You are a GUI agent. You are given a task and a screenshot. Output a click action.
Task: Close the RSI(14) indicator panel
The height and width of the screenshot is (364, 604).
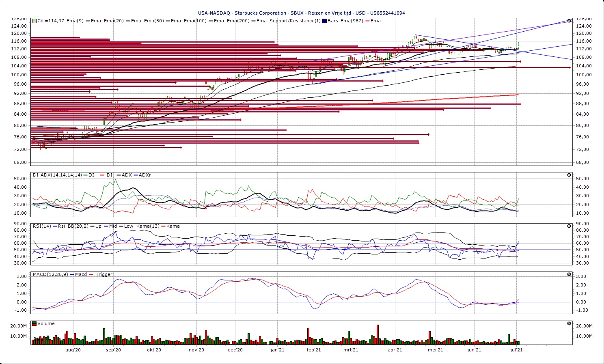point(569,226)
